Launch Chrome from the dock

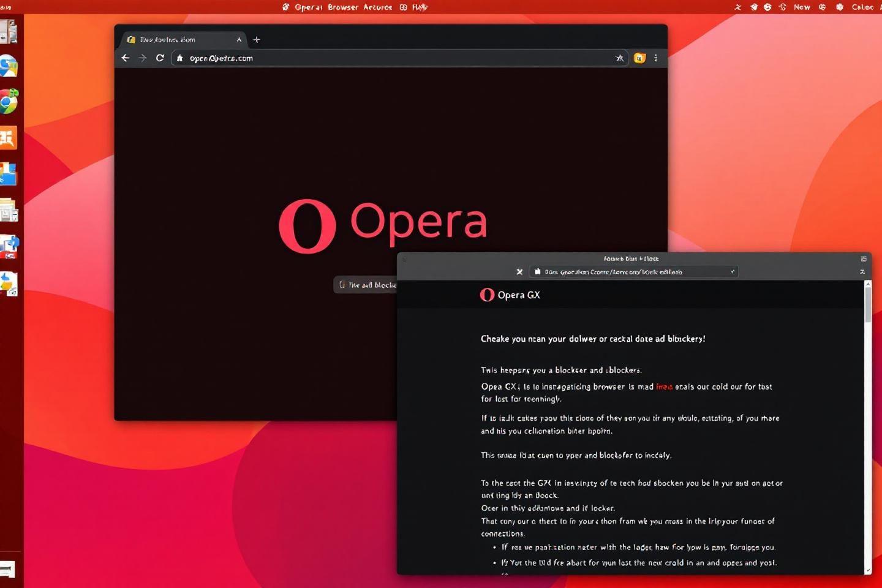click(x=9, y=102)
